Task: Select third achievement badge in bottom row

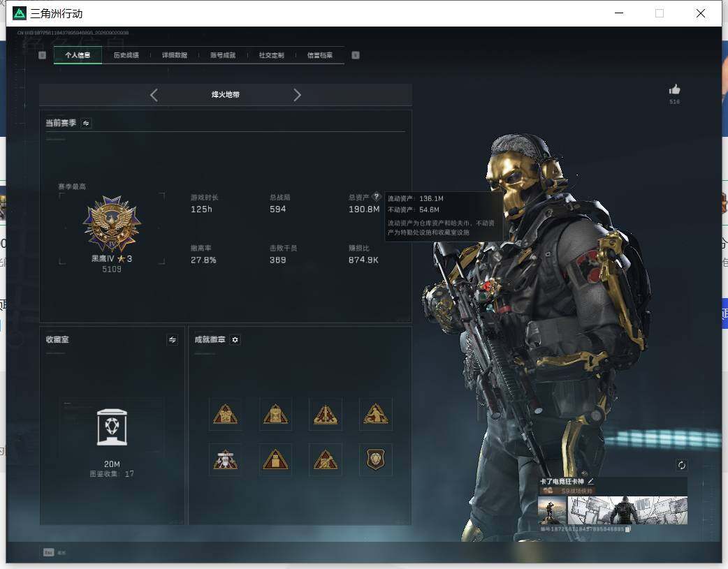Action: [x=326, y=459]
